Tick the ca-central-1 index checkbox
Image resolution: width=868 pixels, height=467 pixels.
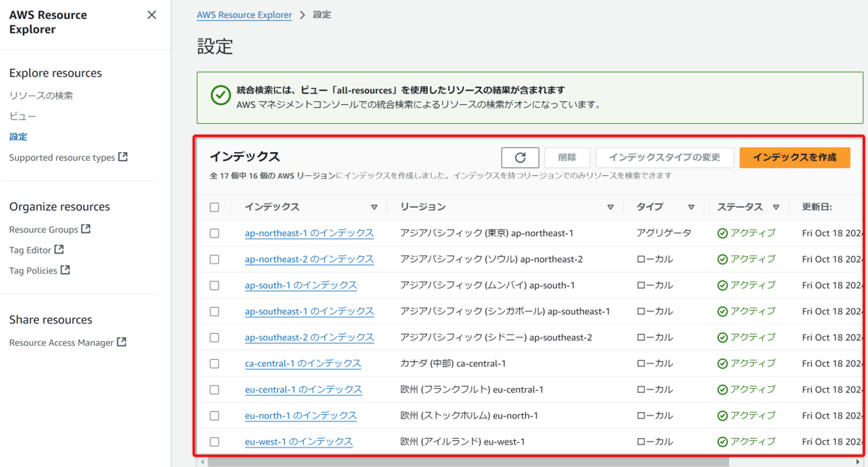(214, 363)
